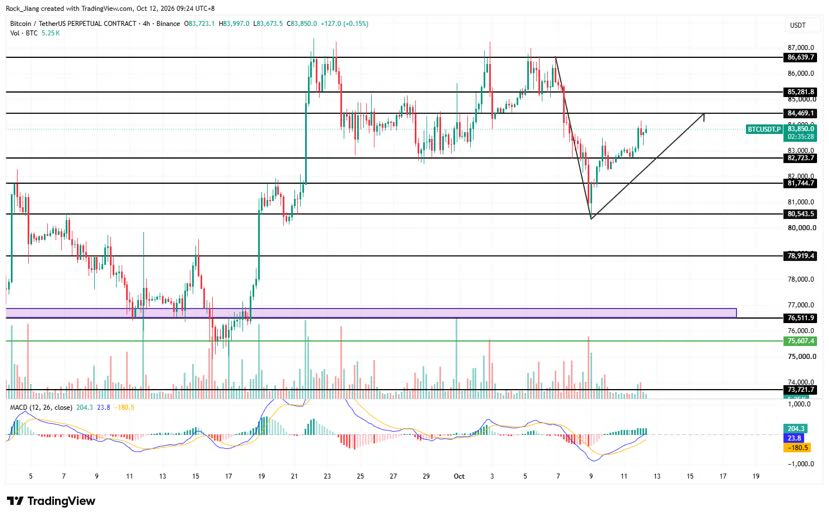Click the blue 23.8 MACD scale label
The height and width of the screenshot is (518, 829).
pyautogui.click(x=796, y=438)
